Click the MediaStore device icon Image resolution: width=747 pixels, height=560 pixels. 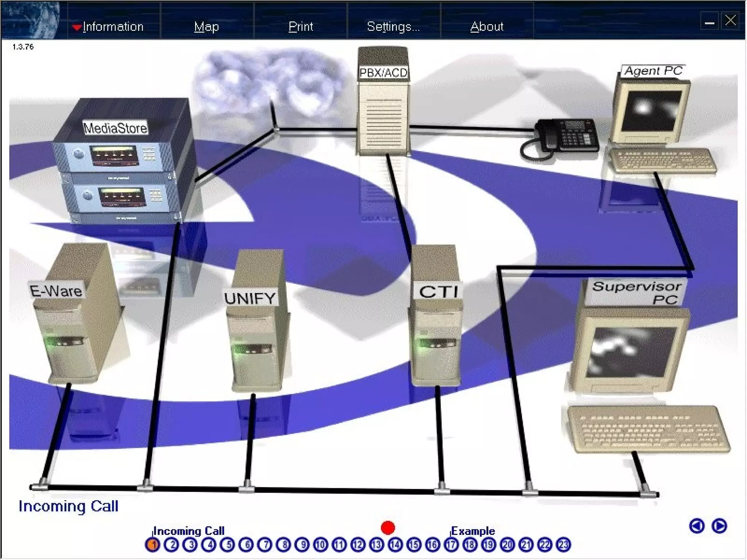click(122, 162)
